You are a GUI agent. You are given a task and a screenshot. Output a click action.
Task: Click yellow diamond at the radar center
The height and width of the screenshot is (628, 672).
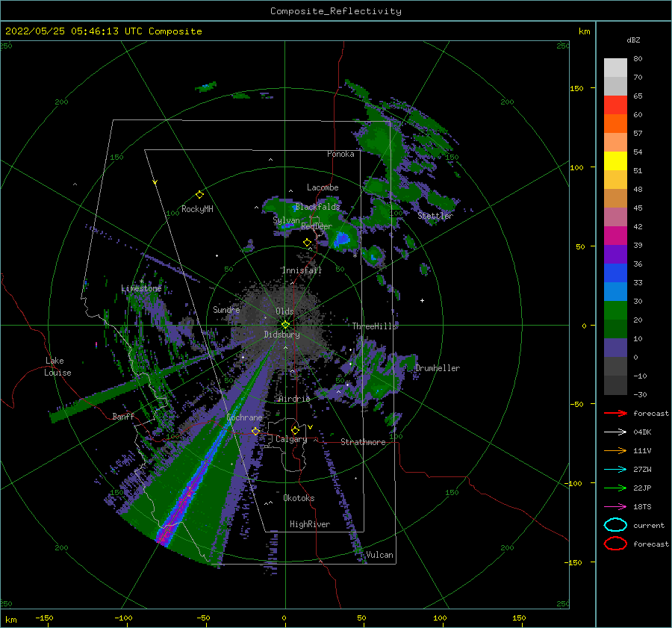pyautogui.click(x=285, y=325)
